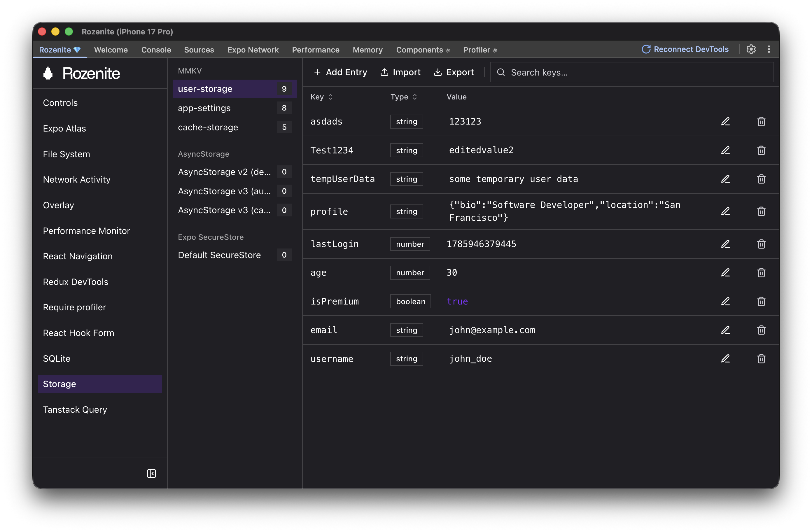
Task: Delete the asdads entry
Action: pos(761,122)
